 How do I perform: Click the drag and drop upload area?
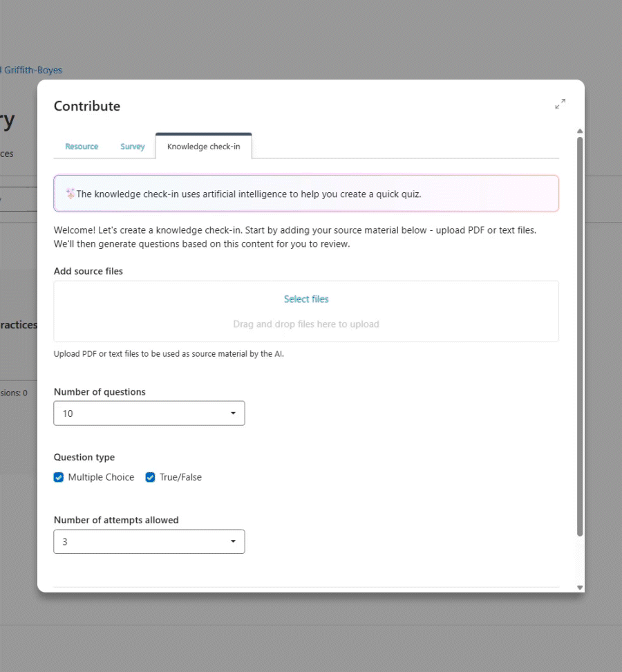coord(306,324)
